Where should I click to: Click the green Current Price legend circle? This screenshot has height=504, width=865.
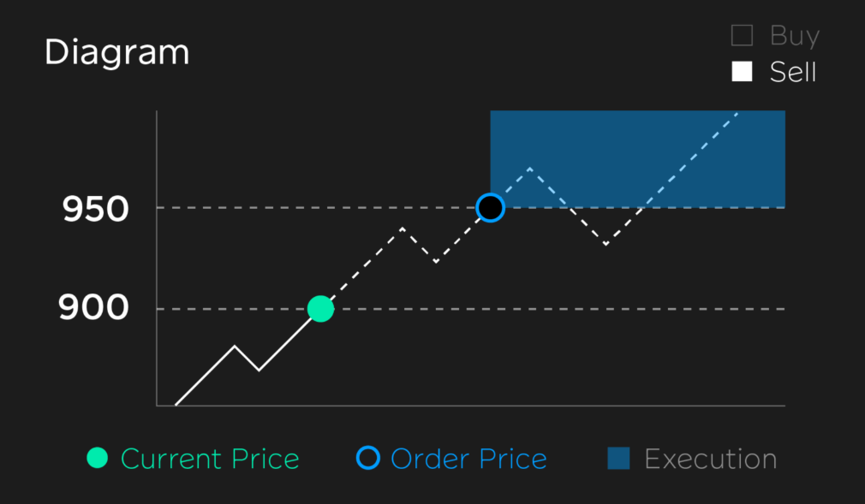[98, 459]
